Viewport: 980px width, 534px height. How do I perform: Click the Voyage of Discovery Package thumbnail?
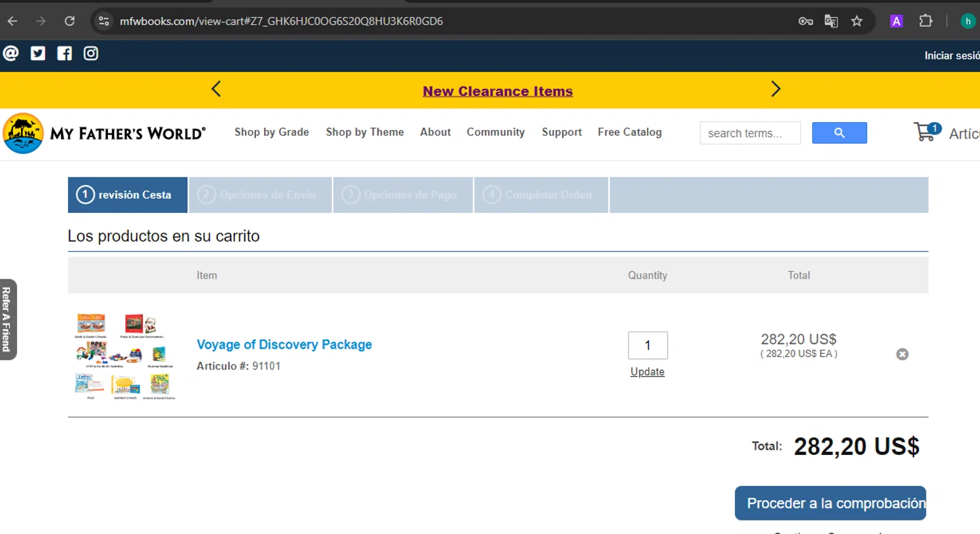coord(125,356)
